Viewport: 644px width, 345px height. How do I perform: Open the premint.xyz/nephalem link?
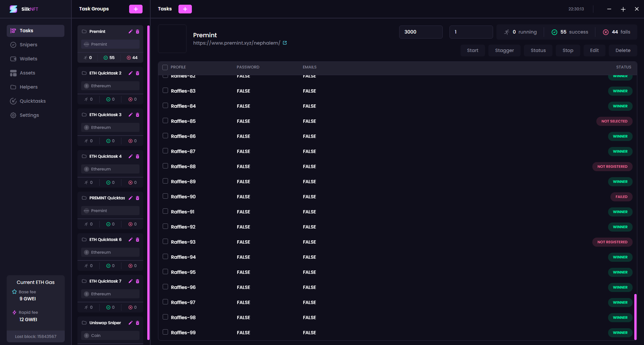(x=236, y=43)
